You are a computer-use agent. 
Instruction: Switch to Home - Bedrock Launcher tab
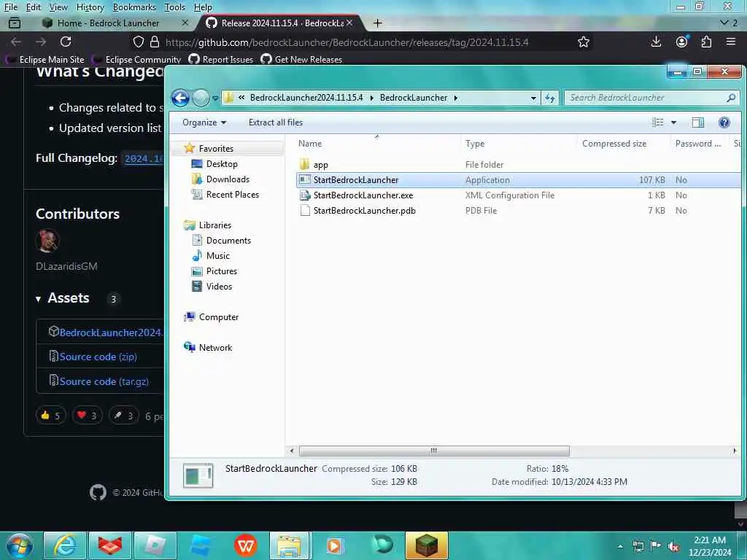108,23
